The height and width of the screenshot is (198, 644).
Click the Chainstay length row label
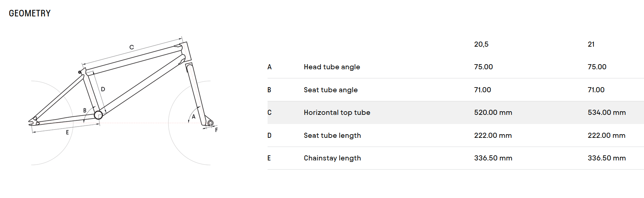click(332, 158)
